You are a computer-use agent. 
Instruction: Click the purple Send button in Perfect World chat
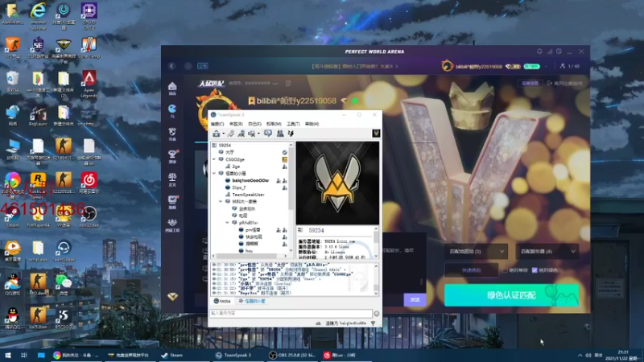coord(415,299)
